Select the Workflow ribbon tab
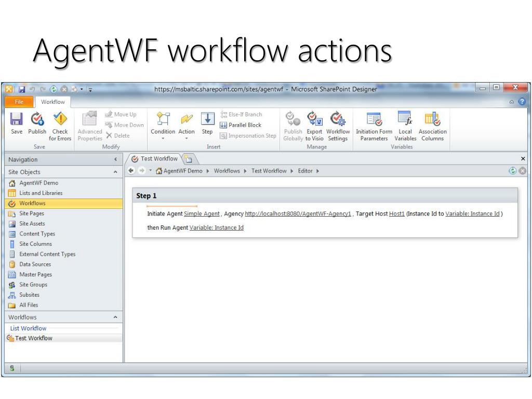Screen dimensions: 532x399 52,102
